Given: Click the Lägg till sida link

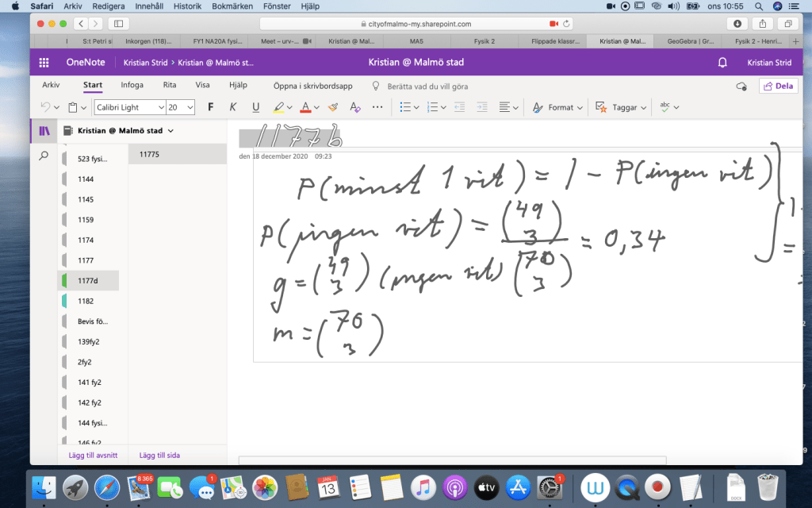Looking at the screenshot, I should click(x=159, y=456).
